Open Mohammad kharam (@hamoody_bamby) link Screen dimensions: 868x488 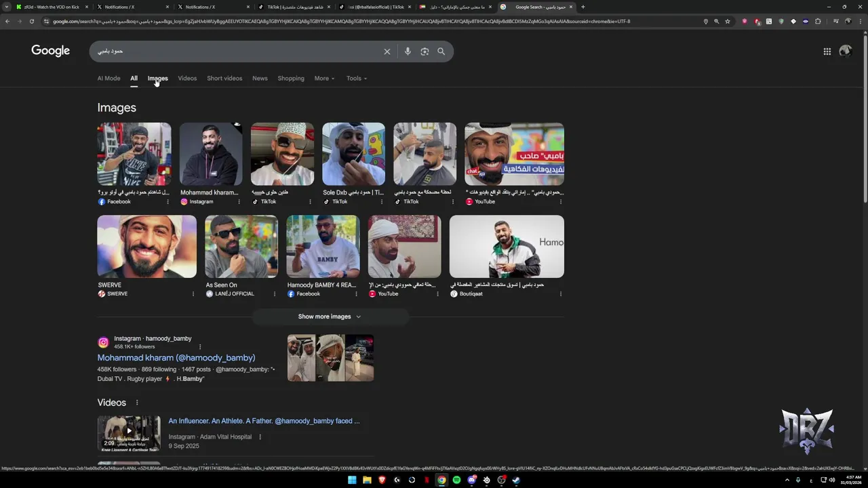(x=176, y=358)
